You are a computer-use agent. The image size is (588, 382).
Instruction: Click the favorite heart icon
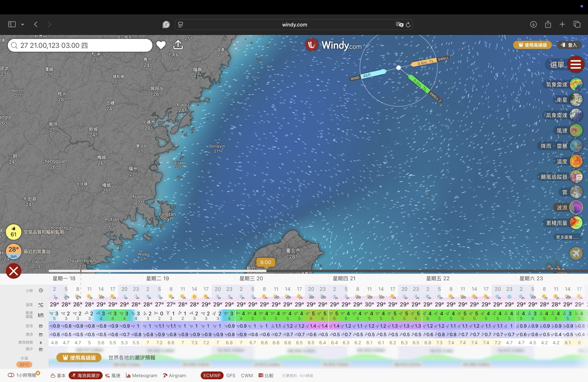pyautogui.click(x=161, y=45)
